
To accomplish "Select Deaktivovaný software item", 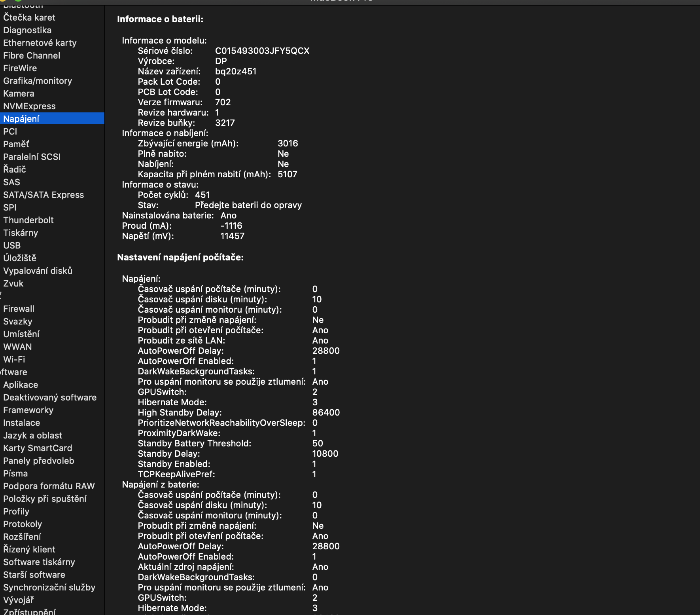I will coord(50,397).
